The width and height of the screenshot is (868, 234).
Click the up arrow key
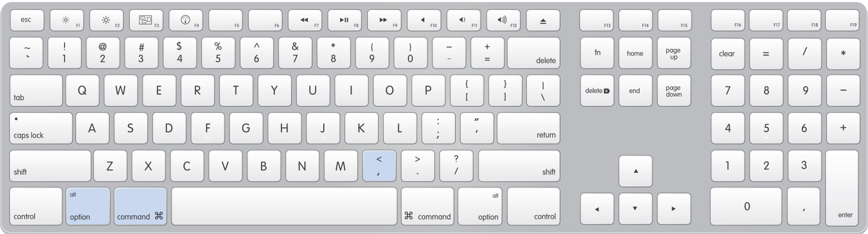tap(635, 171)
